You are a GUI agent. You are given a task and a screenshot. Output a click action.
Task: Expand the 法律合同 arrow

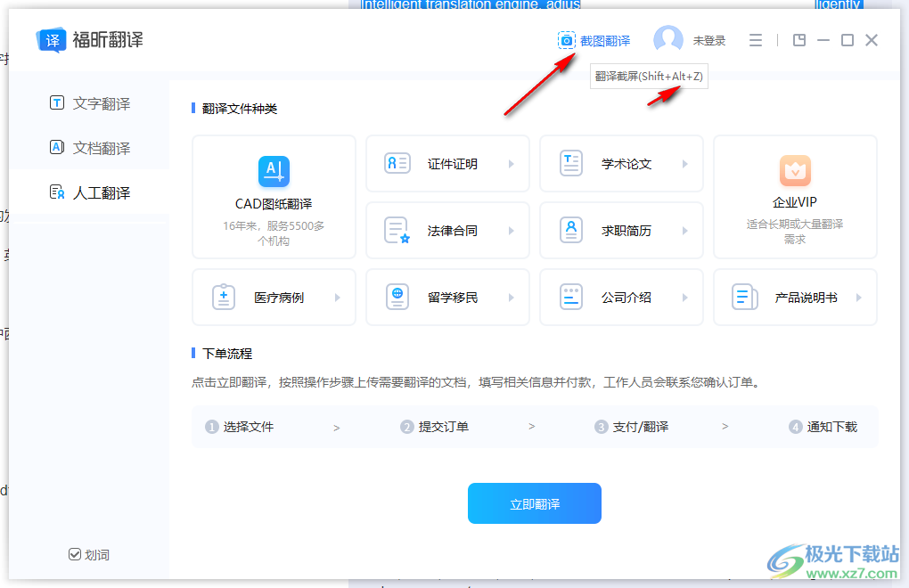[x=512, y=231]
